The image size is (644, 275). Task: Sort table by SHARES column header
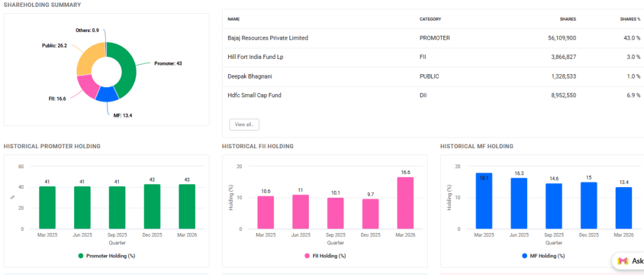click(x=567, y=19)
